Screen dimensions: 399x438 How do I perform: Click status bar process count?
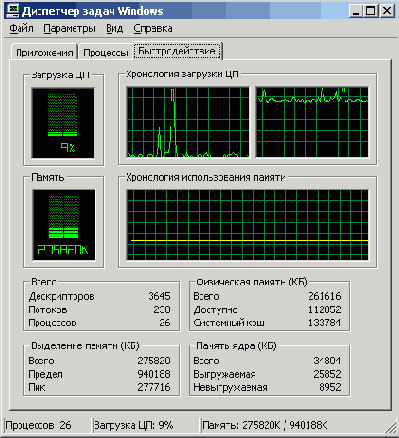click(x=39, y=425)
